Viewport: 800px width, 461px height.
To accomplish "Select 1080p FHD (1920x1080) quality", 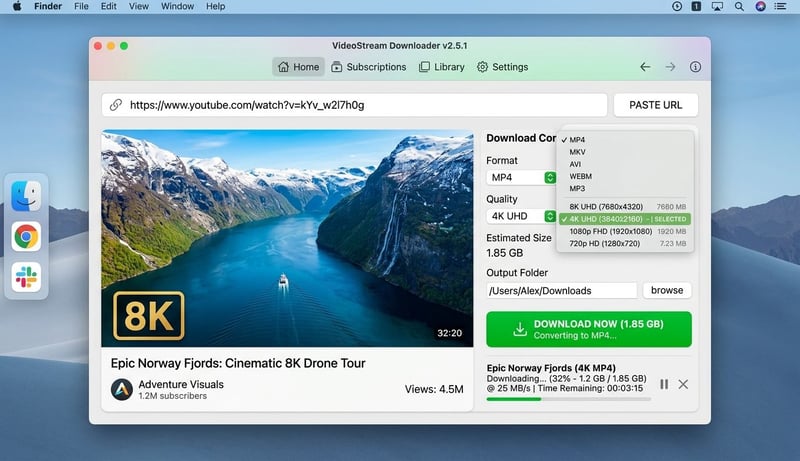I will coord(625,231).
